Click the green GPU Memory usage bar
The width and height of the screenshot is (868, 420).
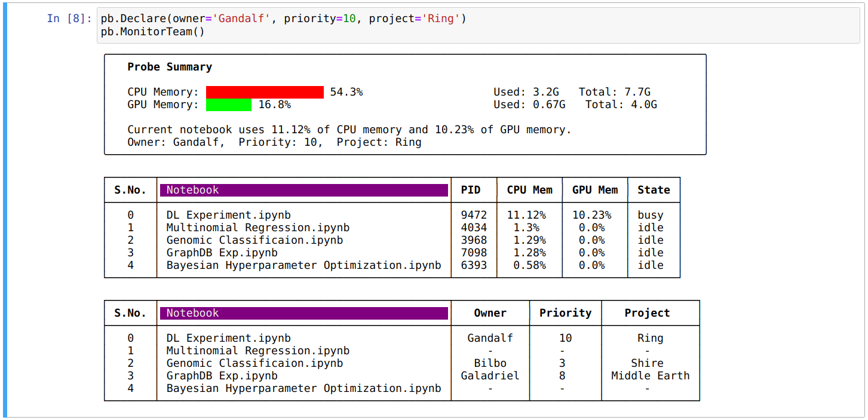[x=228, y=105]
